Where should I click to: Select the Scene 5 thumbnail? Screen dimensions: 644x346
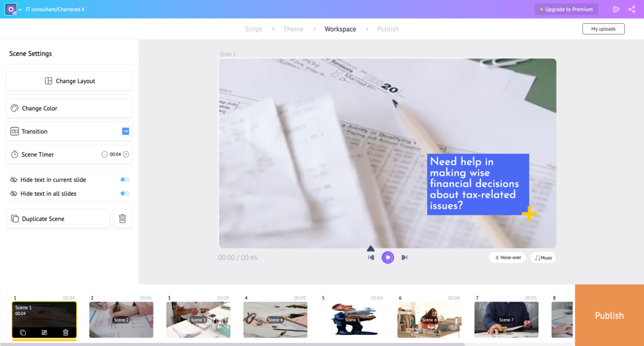[x=352, y=320]
